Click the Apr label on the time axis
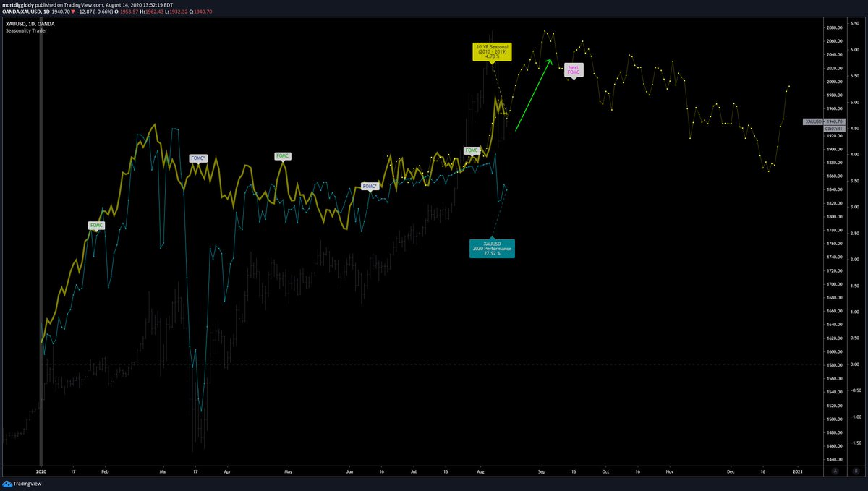This screenshot has height=491, width=868. (226, 471)
